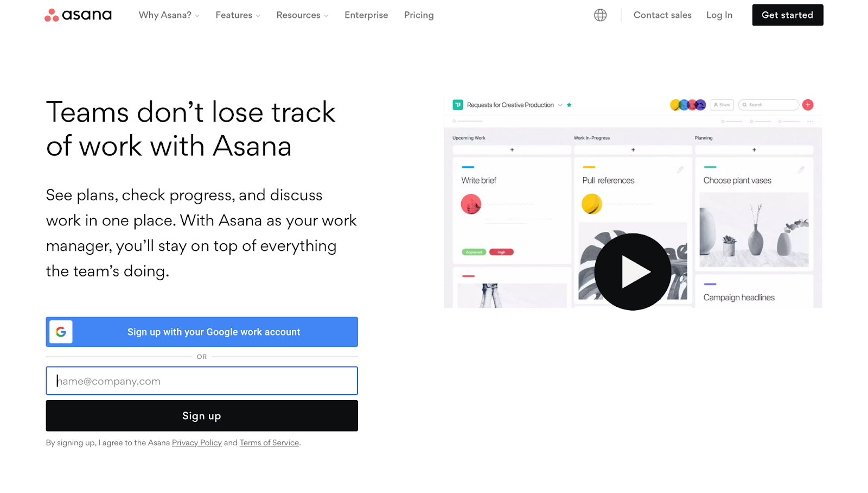Click the star next to Requests for Creative Production
Viewport: 868px width, 493px height.
pyautogui.click(x=569, y=105)
